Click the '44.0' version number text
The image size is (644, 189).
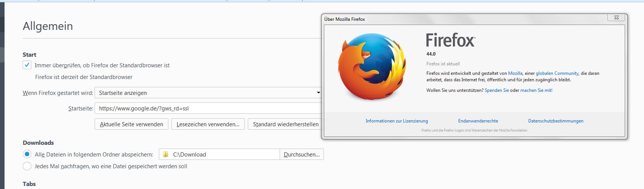click(x=431, y=54)
